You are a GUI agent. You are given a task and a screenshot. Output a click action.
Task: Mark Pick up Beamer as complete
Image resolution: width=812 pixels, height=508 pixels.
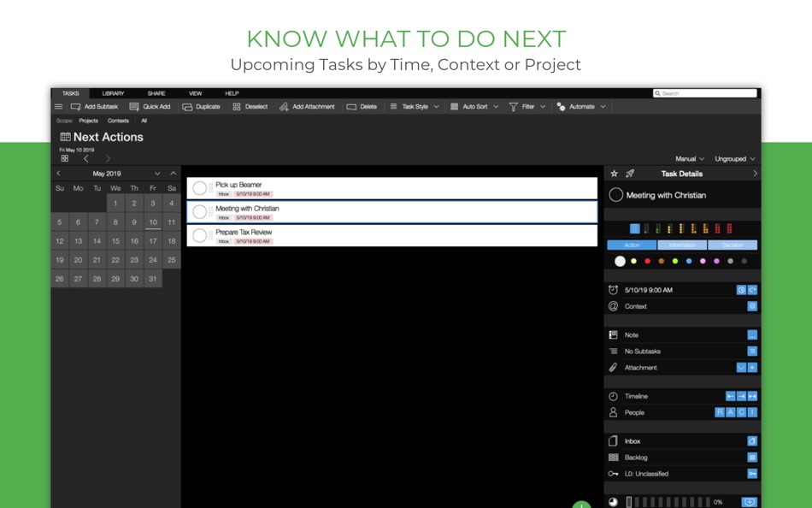click(x=199, y=188)
